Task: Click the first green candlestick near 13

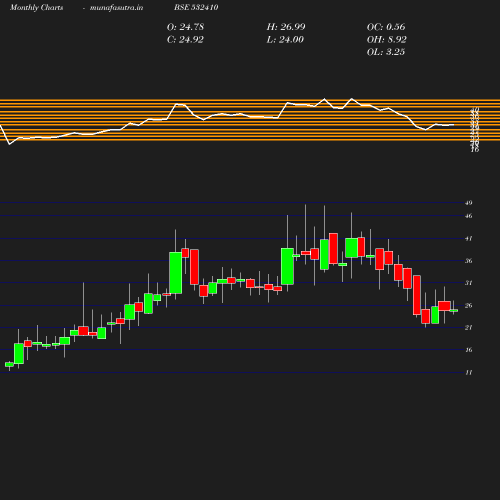Action: (9, 364)
